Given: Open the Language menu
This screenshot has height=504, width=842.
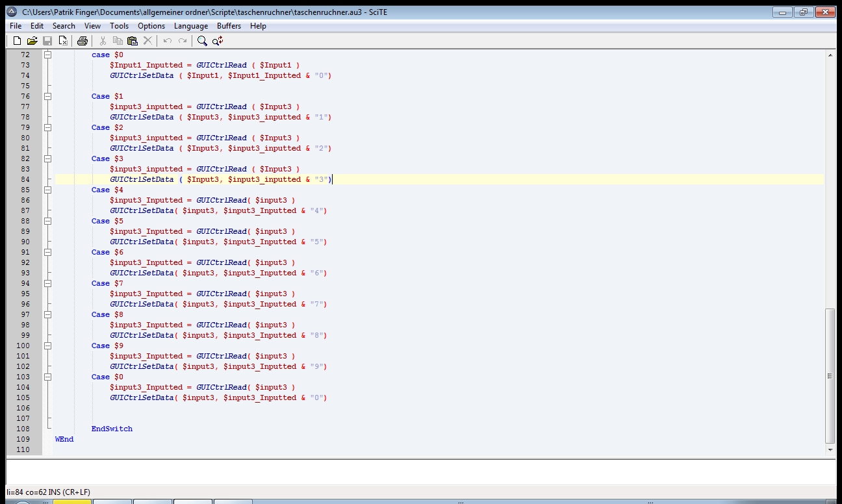Looking at the screenshot, I should click(191, 26).
